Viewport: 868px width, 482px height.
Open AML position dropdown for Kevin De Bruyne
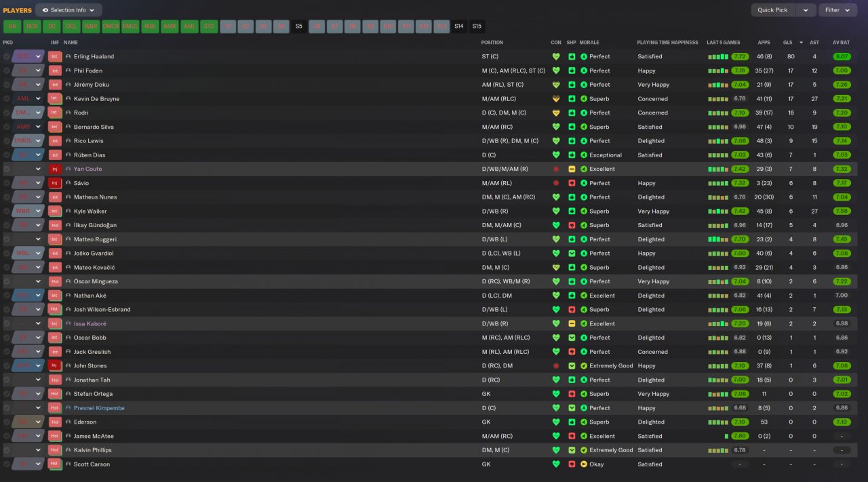[39, 98]
